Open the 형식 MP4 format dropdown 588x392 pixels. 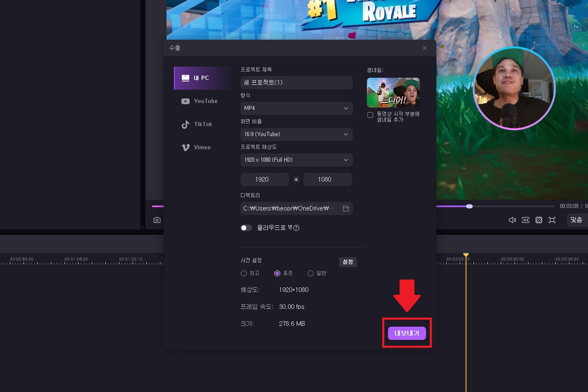click(297, 108)
